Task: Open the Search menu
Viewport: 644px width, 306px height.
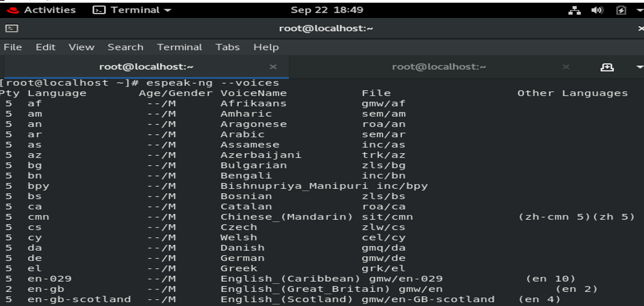Action: tap(126, 47)
